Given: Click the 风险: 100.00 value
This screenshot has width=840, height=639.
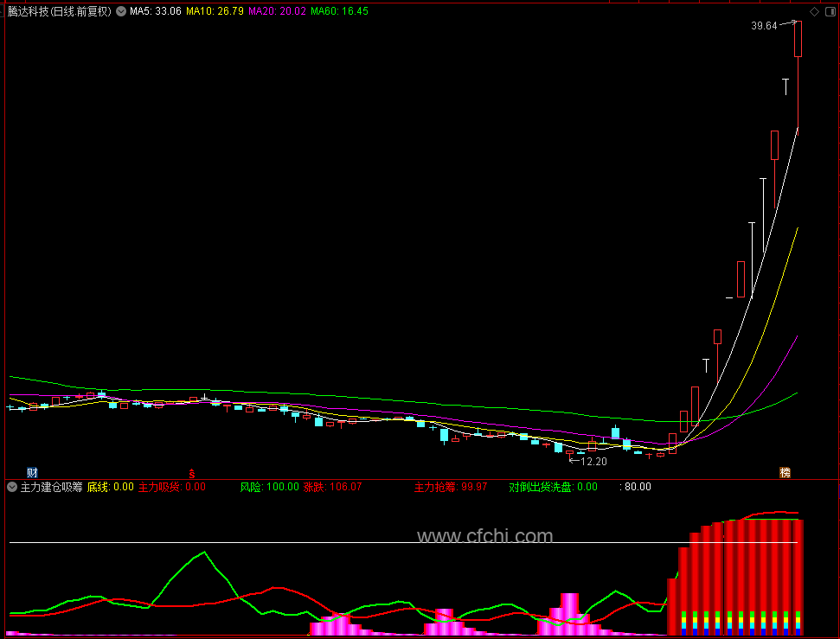Looking at the screenshot, I should pos(269,487).
